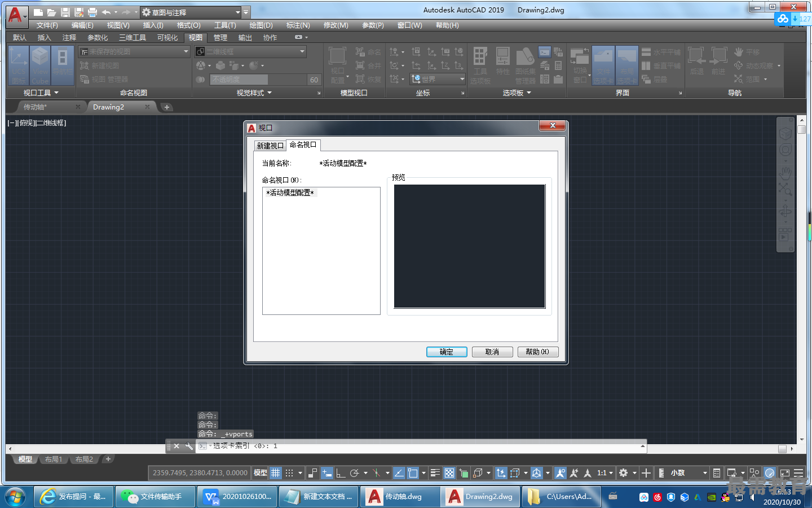The height and width of the screenshot is (508, 812).
Task: Click the Pan hand icon on right navigation bar
Action: (x=785, y=172)
